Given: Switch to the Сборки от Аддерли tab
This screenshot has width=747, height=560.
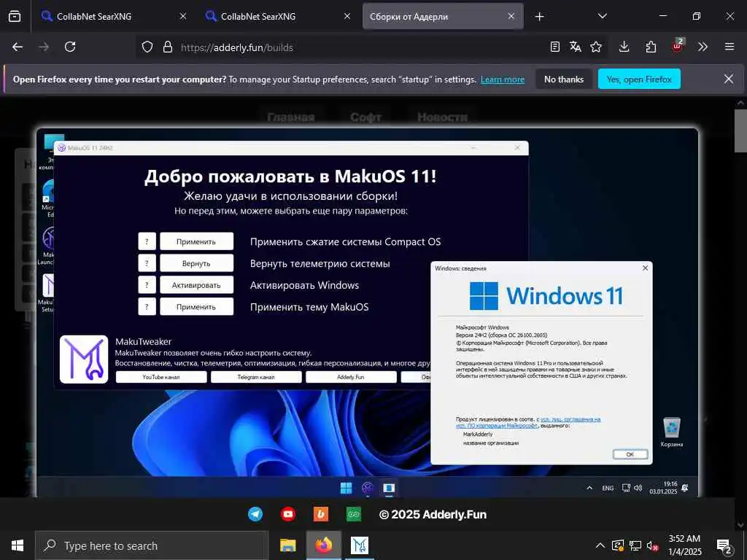Looking at the screenshot, I should (x=443, y=16).
